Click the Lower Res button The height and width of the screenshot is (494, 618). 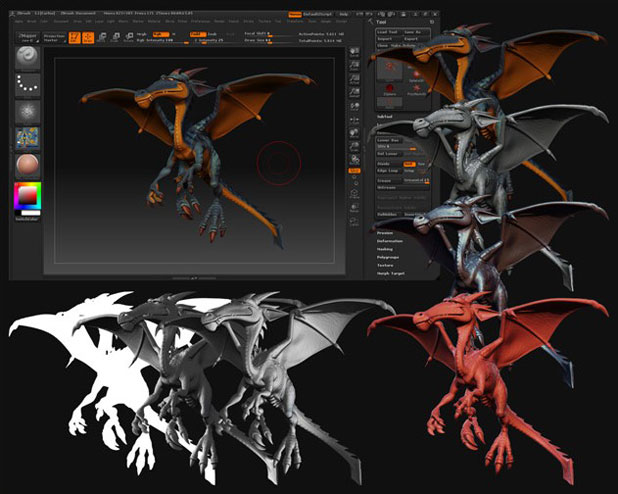389,140
